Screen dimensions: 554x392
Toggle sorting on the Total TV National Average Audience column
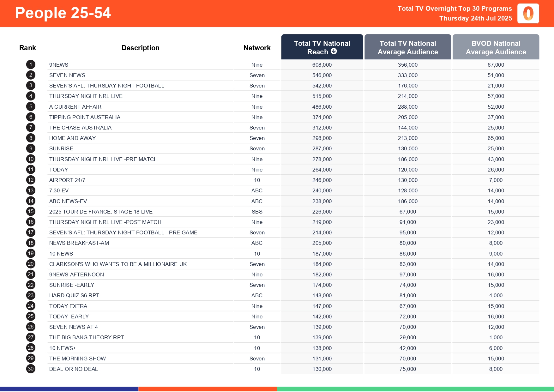pos(407,47)
